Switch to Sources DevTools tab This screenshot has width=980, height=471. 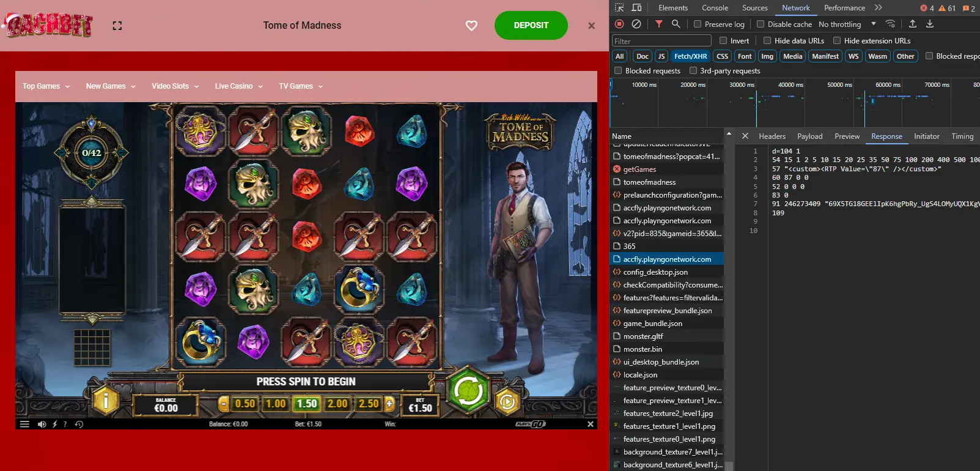point(754,8)
